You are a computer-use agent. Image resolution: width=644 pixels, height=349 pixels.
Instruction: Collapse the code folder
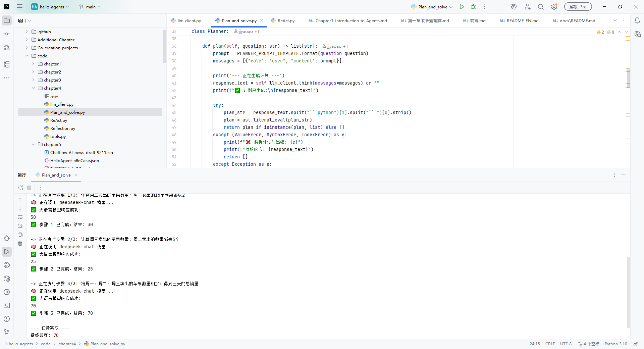tap(27, 56)
